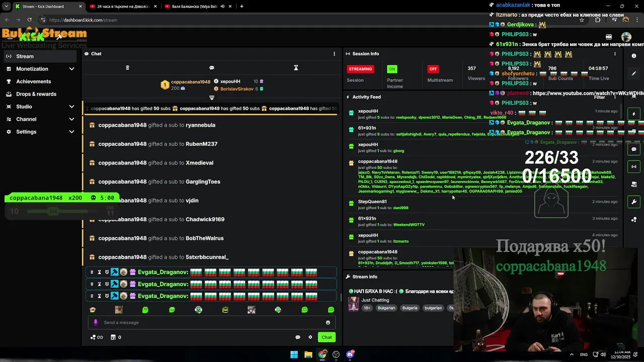
Task: Click the Bulgaria tag in Stream info
Action: coord(410,308)
